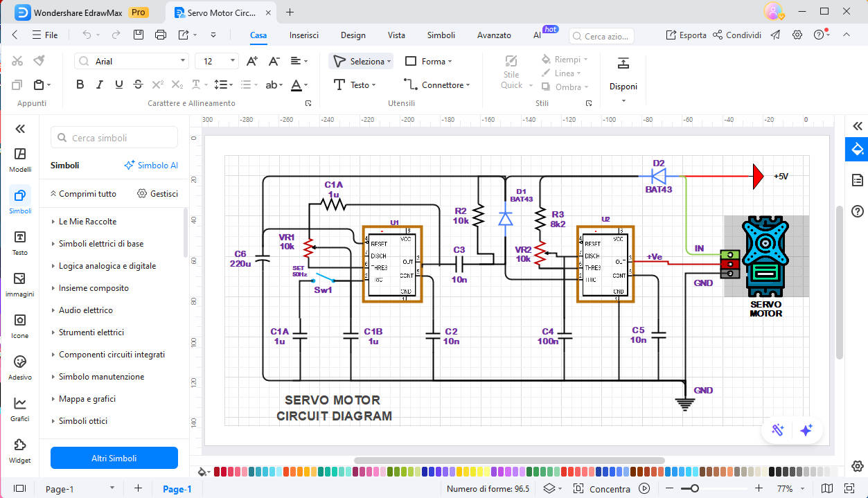Switch to the Avanzato ribbon tab
Screen dimensions: 868x498
pos(494,35)
